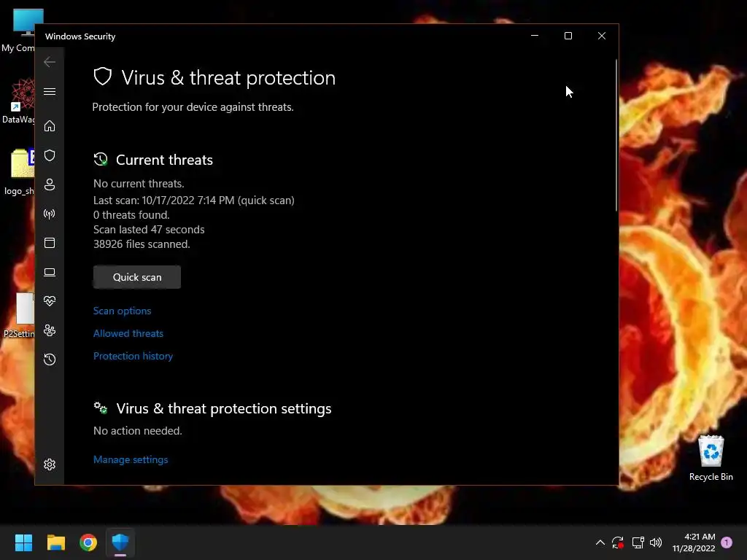The width and height of the screenshot is (747, 560).
Task: Open the Windows Start menu
Action: coord(23,542)
